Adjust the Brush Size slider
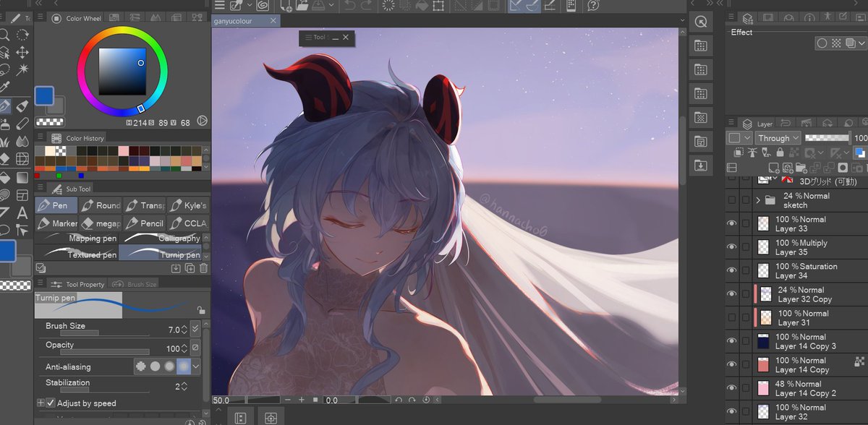 (103, 333)
